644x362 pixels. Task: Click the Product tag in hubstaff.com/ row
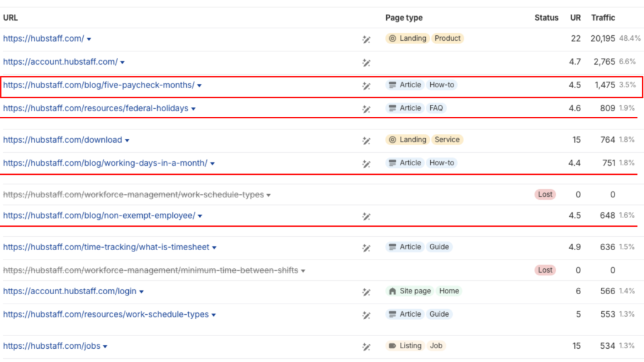click(447, 38)
